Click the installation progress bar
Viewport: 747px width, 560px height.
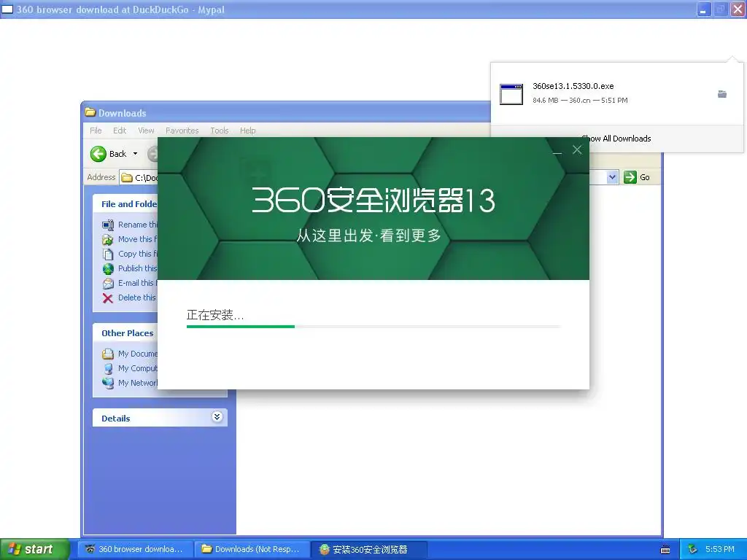(x=373, y=327)
